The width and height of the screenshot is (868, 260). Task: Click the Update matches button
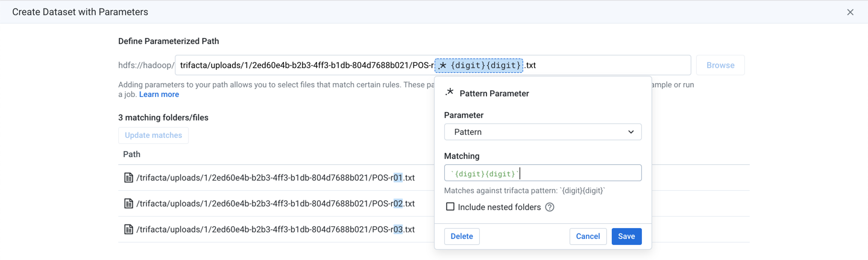[153, 135]
